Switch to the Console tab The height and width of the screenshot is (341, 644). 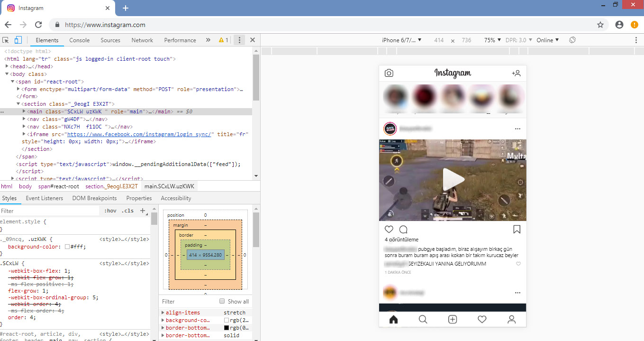pos(80,40)
